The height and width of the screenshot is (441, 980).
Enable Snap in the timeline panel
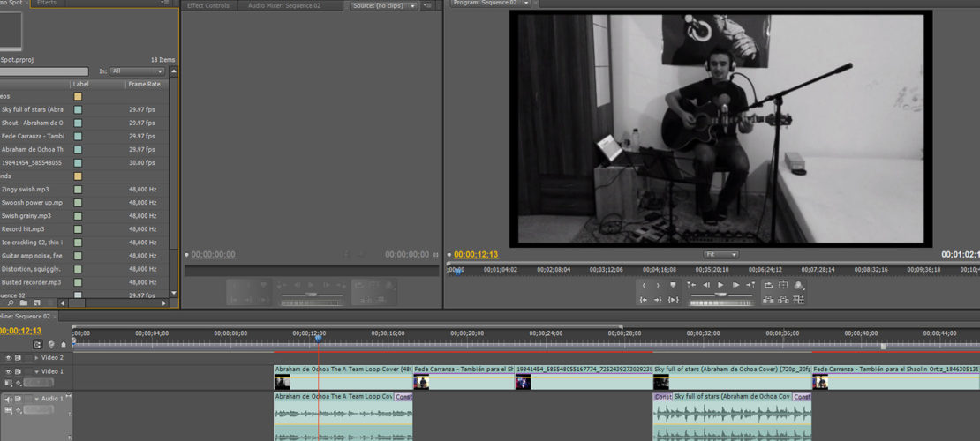[38, 344]
